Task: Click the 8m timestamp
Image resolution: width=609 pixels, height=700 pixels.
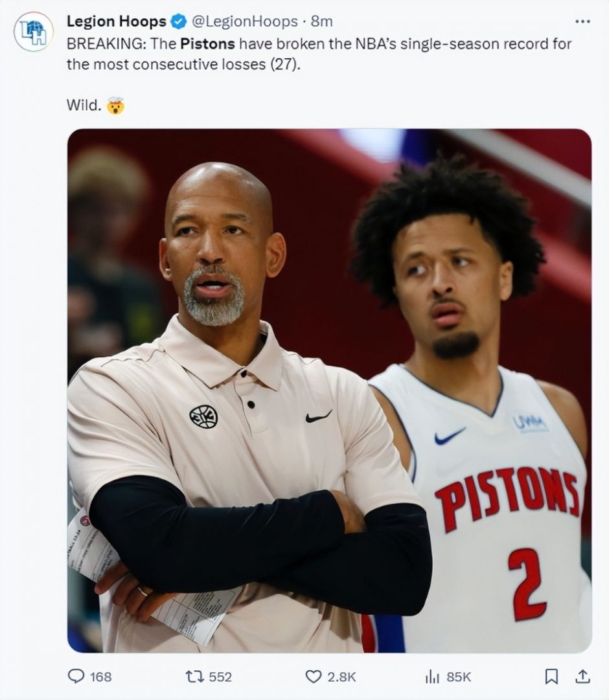Action: point(321,21)
